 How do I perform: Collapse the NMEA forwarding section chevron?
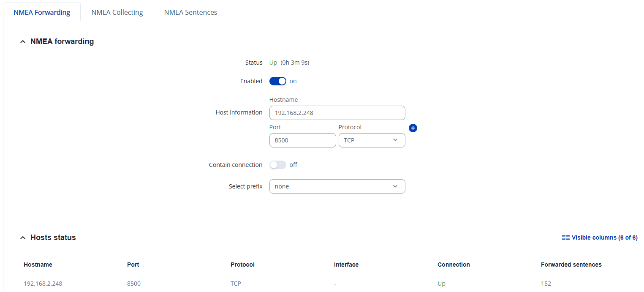pos(23,42)
